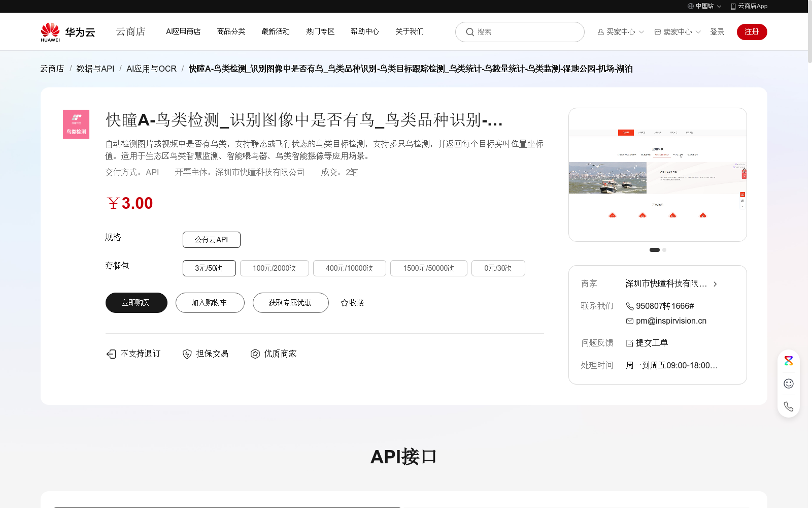This screenshot has height=508, width=812.
Task: Click the star icon next to 收藏
Action: 345,303
